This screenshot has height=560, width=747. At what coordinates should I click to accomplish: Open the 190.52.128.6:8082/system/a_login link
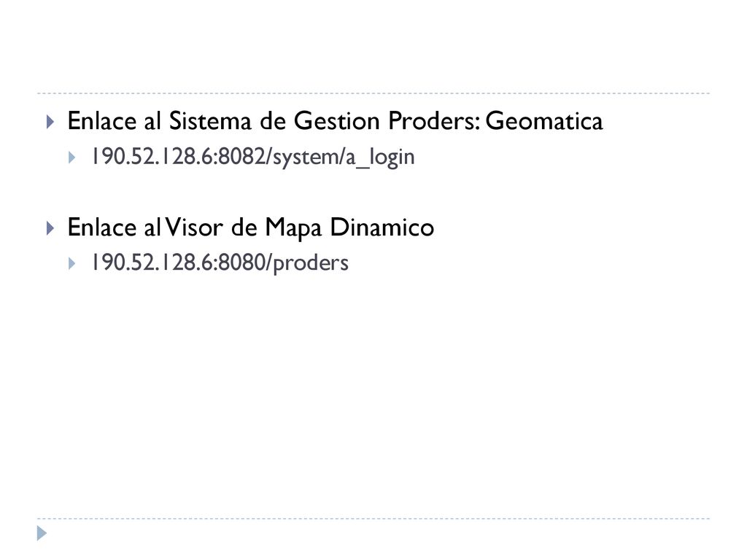tap(253, 157)
